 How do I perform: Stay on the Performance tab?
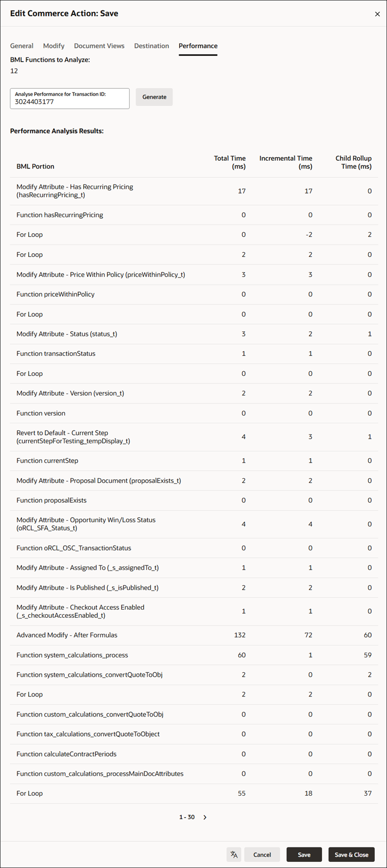(198, 46)
